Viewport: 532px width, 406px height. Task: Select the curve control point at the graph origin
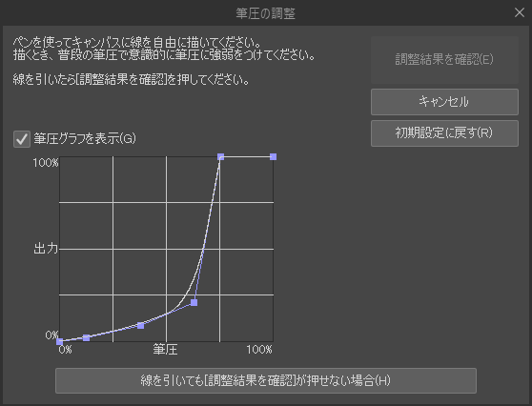point(60,341)
